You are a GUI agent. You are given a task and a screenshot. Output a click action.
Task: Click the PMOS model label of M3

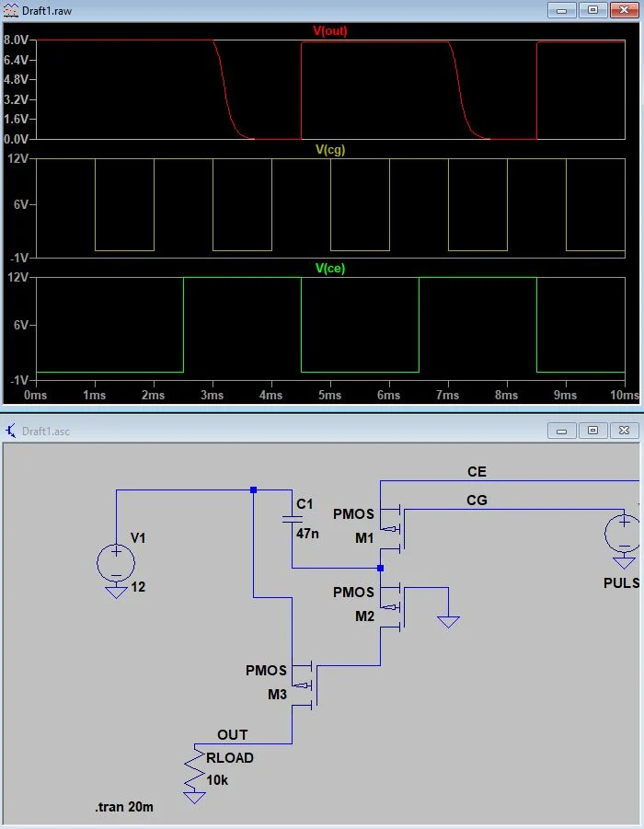[x=266, y=671]
